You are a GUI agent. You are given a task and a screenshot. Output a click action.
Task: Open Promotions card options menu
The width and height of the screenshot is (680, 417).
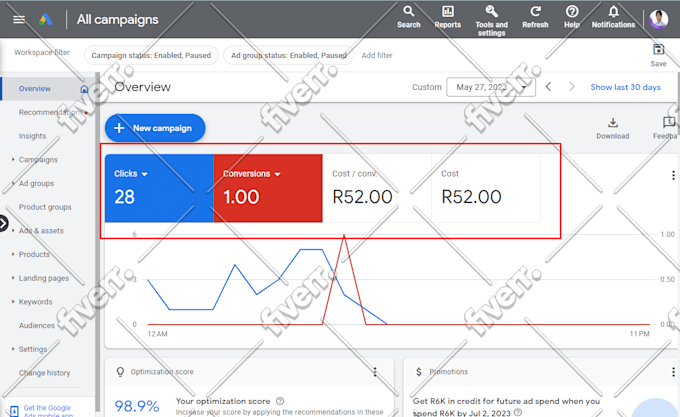673,372
